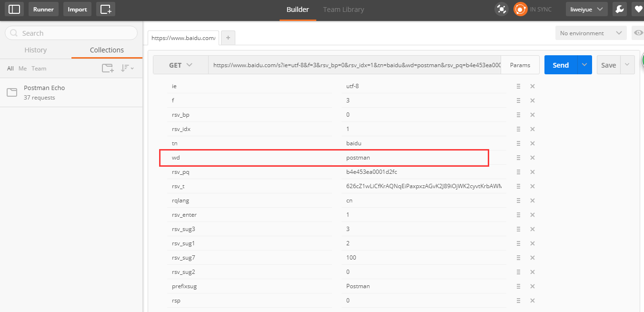Click the sidebar Search field
The image size is (644, 312).
(71, 33)
